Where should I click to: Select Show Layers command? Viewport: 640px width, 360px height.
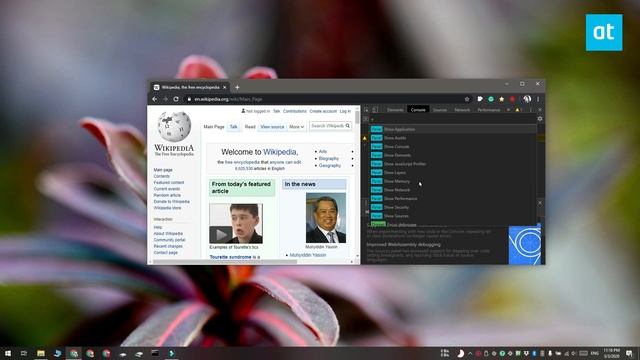coord(453,173)
